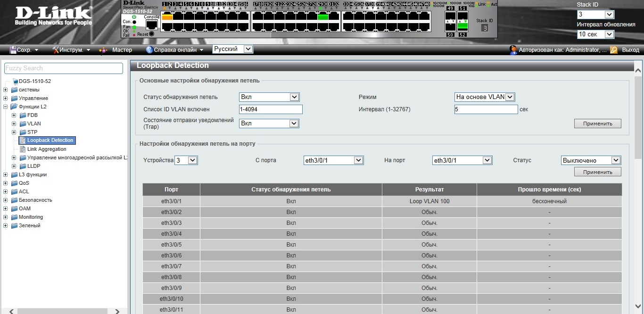Click the Interval (1-32767) input field
Viewport: 644px width, 314px height.
click(x=486, y=109)
